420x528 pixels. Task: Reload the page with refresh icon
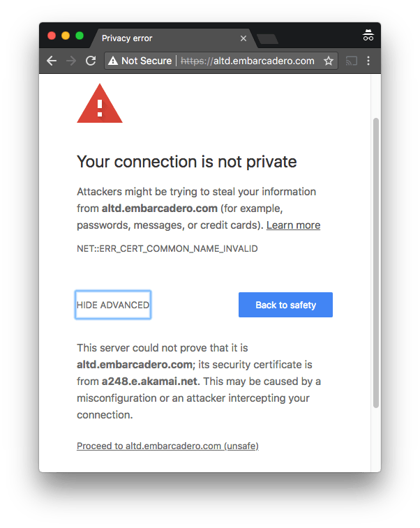tap(90, 61)
